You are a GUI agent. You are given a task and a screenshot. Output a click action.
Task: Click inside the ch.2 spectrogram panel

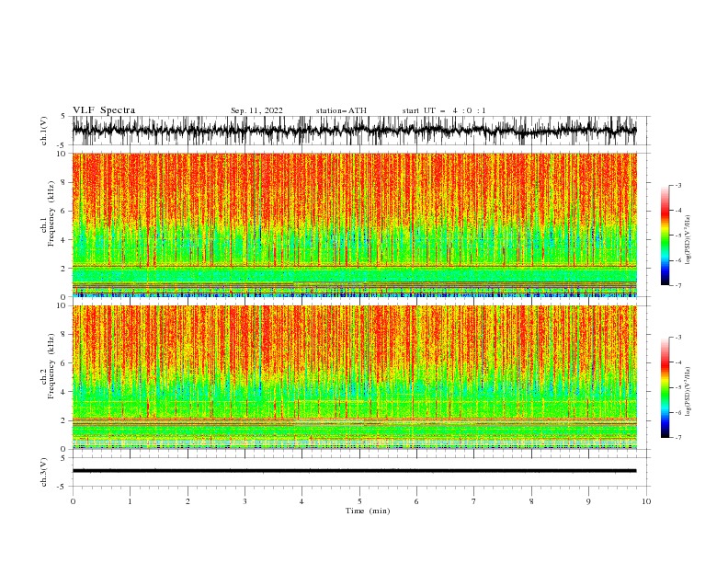tap(354, 377)
